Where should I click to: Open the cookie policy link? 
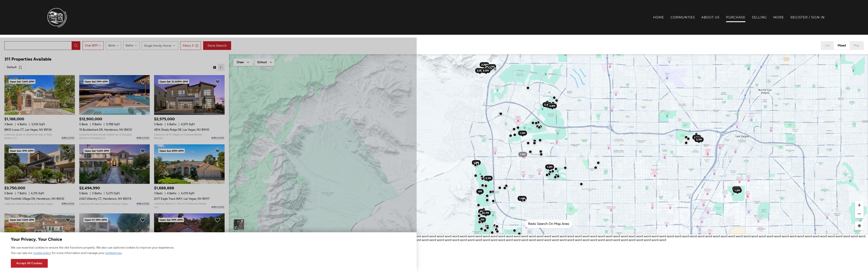pos(42,253)
